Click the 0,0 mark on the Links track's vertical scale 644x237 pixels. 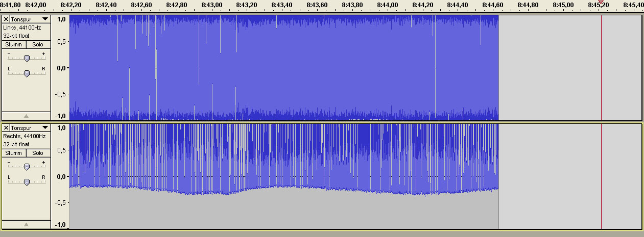click(x=61, y=67)
